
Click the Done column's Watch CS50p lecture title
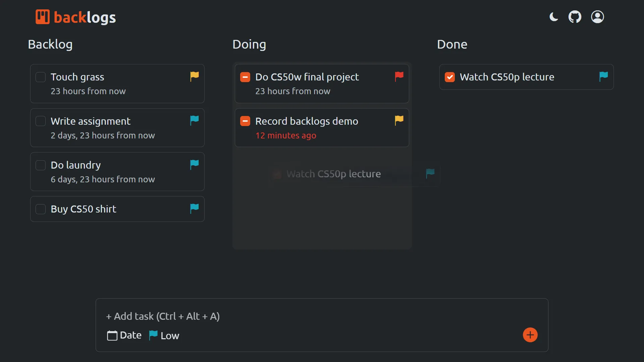pyautogui.click(x=507, y=77)
